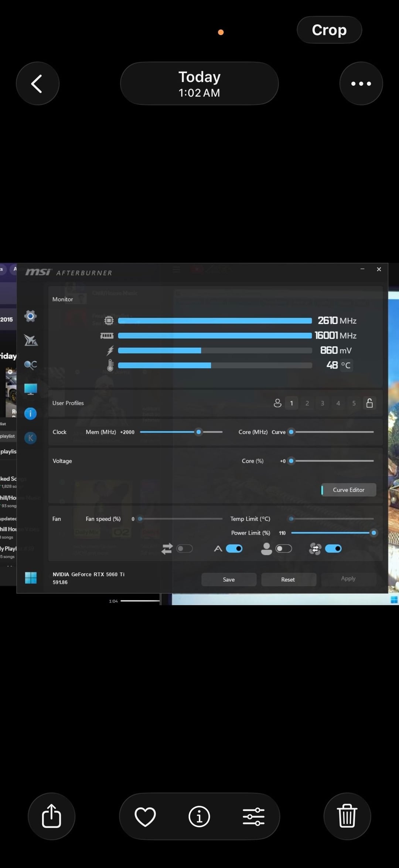Screen dimensions: 399x868
Task: Tap the Crop button
Action: pos(329,30)
